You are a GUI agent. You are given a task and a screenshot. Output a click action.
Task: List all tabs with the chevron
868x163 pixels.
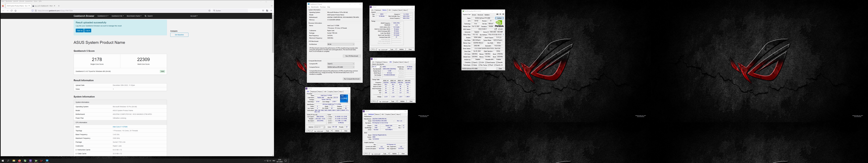(x=272, y=6)
